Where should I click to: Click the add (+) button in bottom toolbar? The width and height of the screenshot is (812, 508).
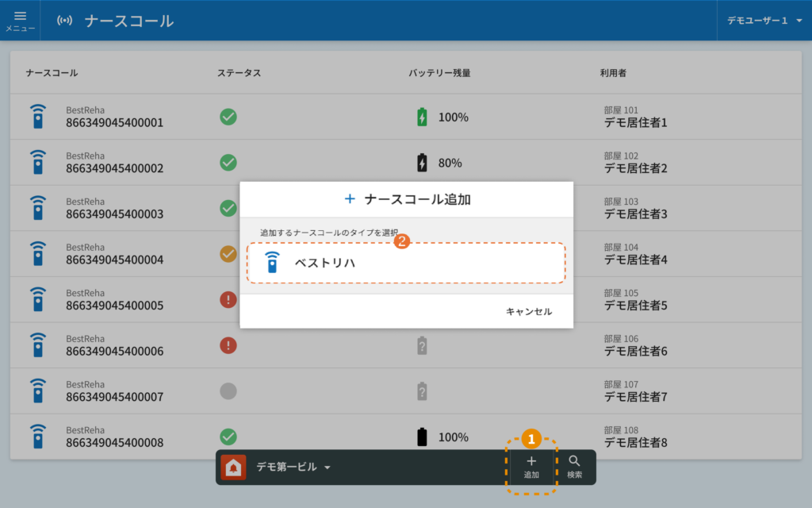coord(531,467)
